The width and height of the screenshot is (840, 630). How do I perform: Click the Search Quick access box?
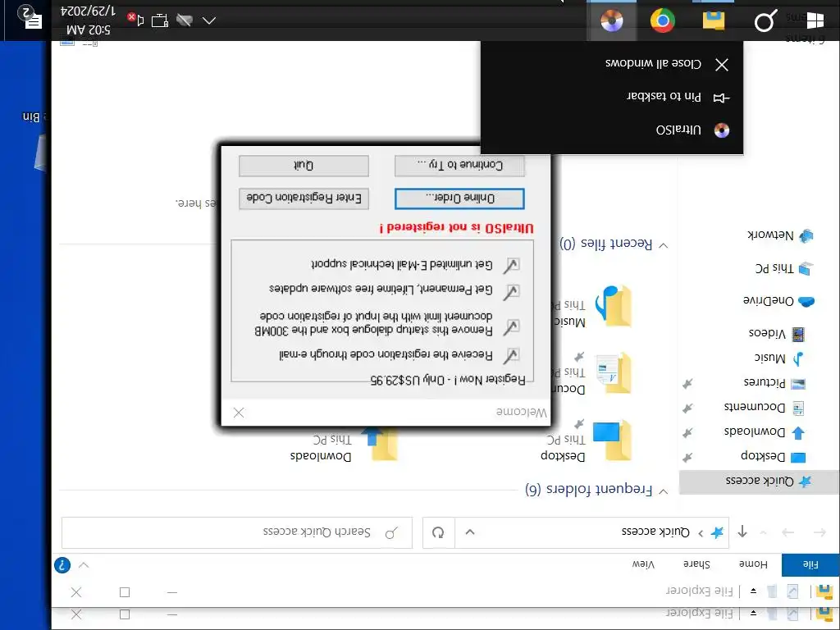[x=237, y=532]
